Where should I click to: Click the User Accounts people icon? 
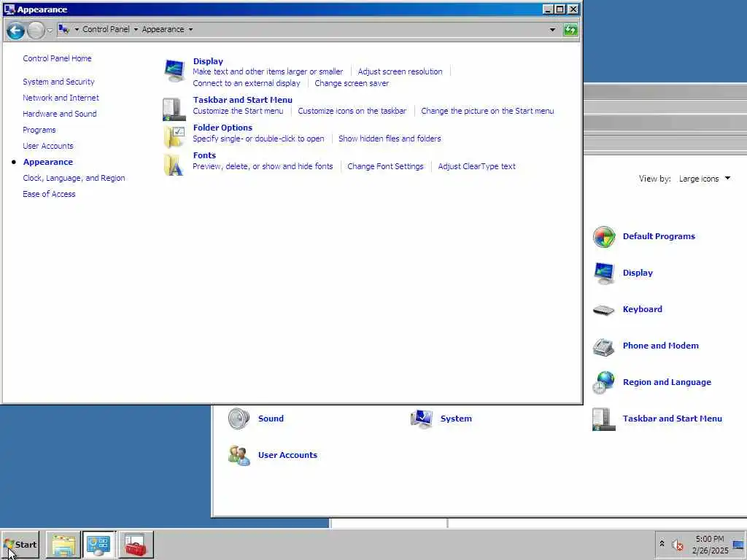pyautogui.click(x=239, y=455)
